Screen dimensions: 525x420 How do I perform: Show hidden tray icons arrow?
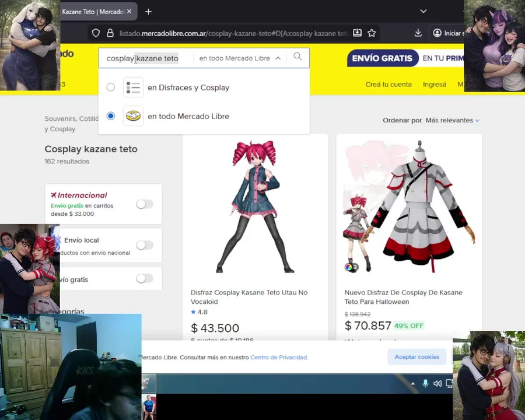(413, 384)
